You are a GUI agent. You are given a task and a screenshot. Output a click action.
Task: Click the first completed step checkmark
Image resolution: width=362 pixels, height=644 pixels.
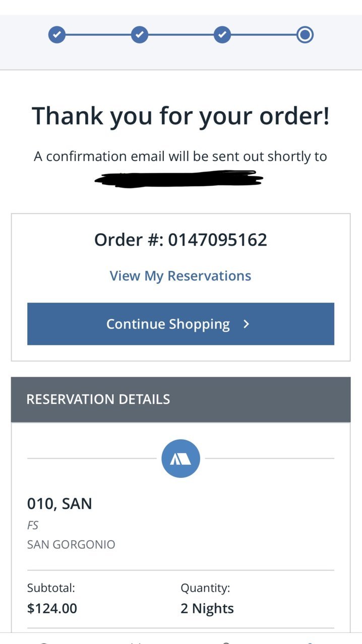point(57,35)
